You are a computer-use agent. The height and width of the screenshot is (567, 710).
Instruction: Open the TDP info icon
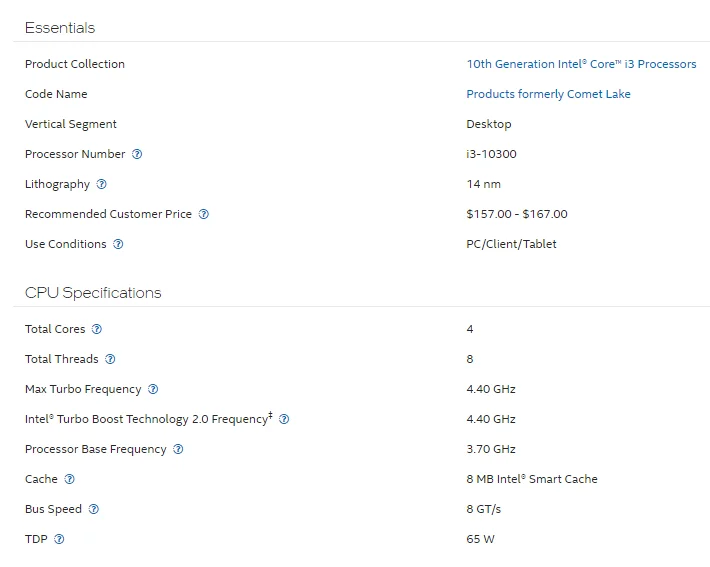59,539
